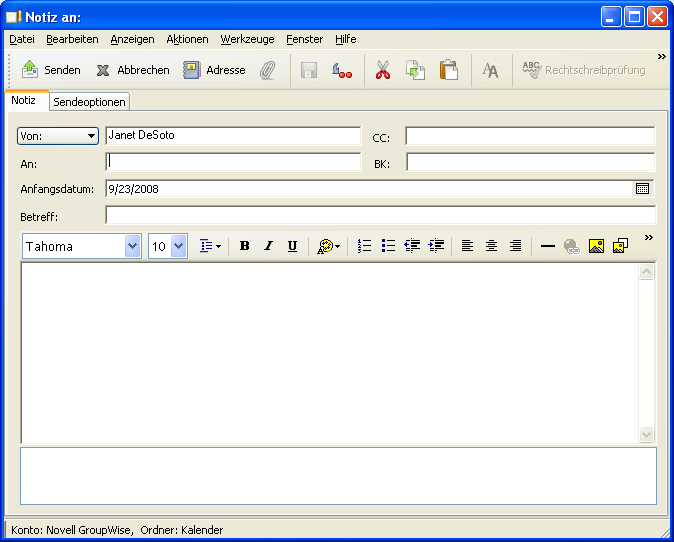The height and width of the screenshot is (542, 674).
Task: Align text right
Action: tap(515, 246)
